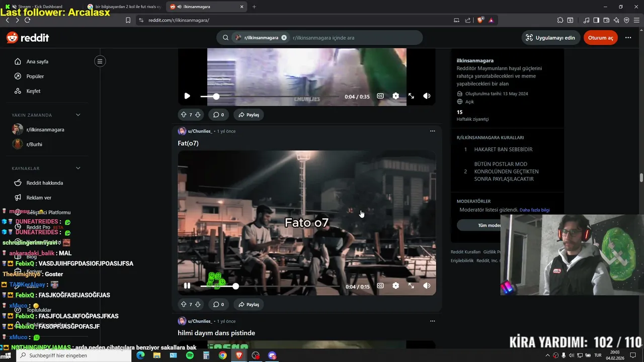Open Brave VPN shield icon
Viewport: 644px width, 362px height.
[x=626, y=20]
